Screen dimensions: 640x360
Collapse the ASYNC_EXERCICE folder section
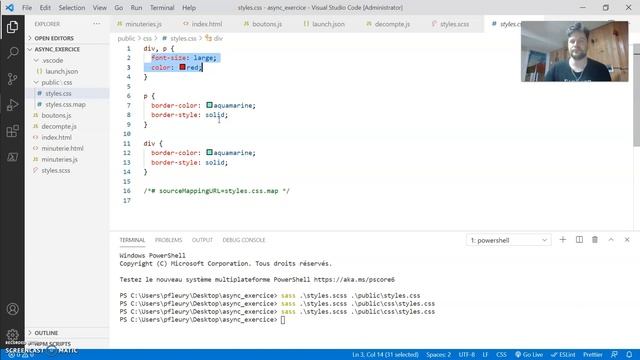(x=57, y=49)
